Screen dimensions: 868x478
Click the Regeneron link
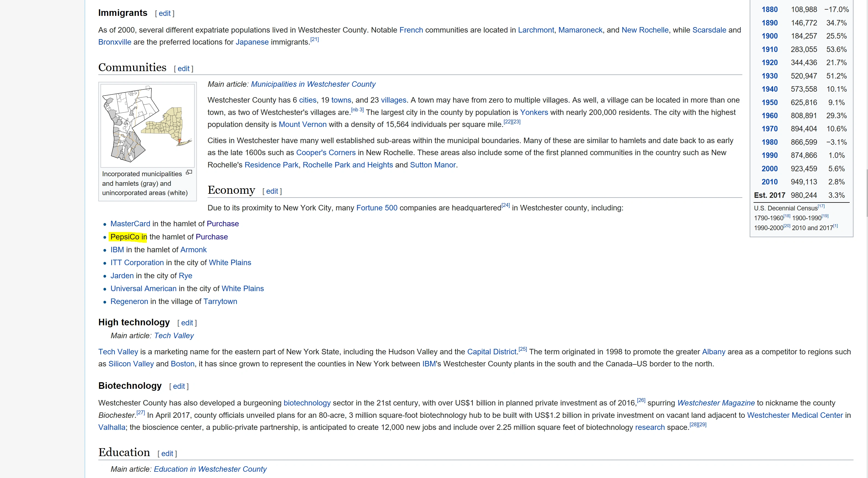tap(129, 301)
